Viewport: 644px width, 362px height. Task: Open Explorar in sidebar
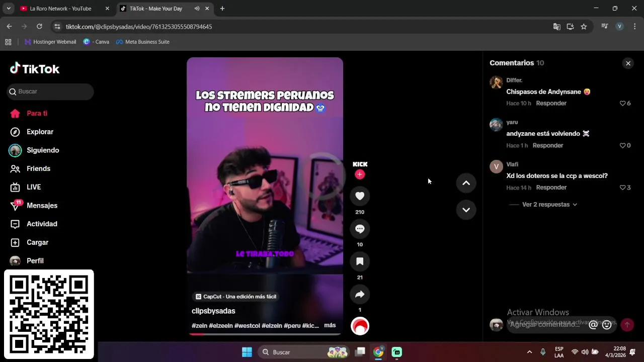[x=32, y=132]
